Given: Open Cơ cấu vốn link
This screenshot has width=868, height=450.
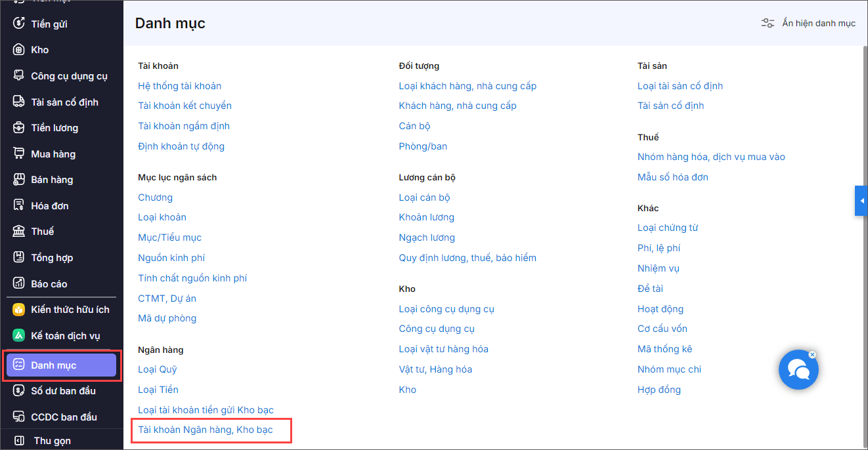Looking at the screenshot, I should (662, 329).
